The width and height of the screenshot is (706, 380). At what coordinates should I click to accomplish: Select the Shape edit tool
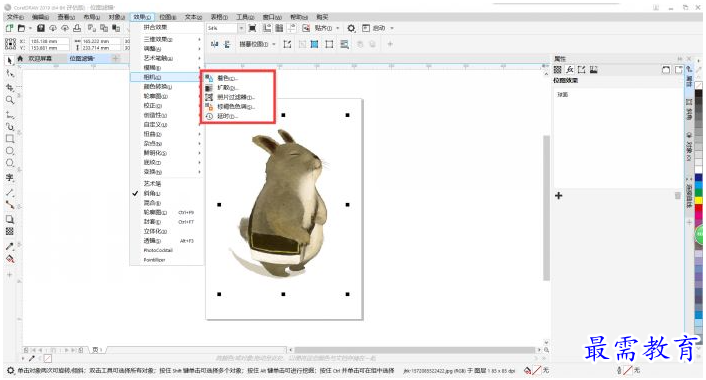coord(9,73)
